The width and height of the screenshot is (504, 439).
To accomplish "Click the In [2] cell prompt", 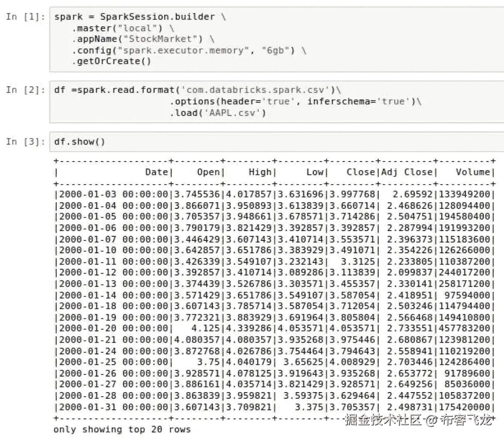I will [x=26, y=90].
